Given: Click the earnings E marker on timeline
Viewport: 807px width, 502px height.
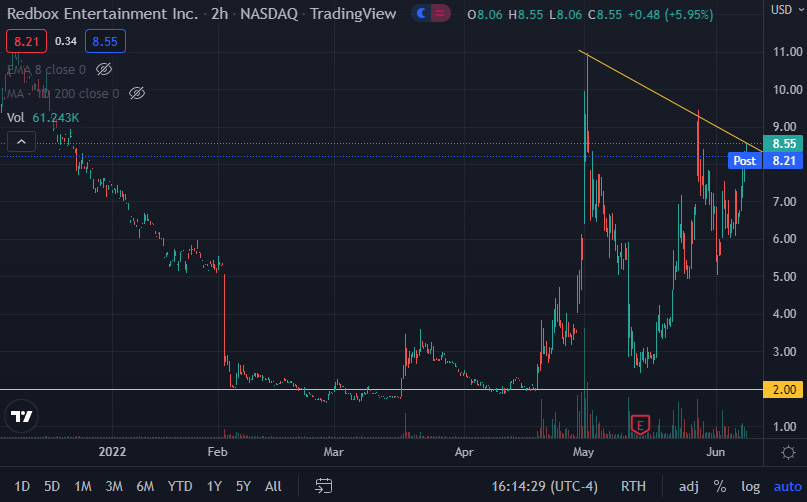Looking at the screenshot, I should [640, 425].
